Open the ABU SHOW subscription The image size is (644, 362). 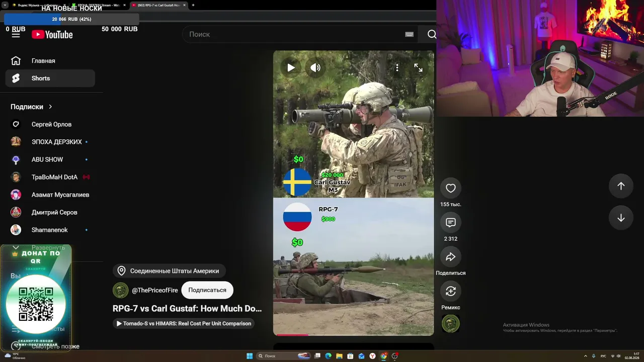pyautogui.click(x=50, y=159)
